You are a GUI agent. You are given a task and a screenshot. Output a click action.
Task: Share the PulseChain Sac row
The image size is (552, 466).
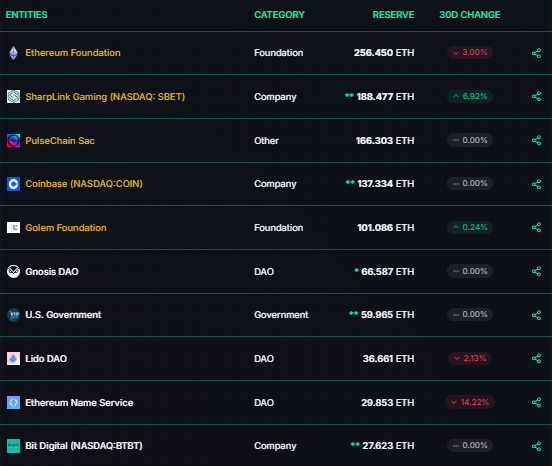click(536, 140)
